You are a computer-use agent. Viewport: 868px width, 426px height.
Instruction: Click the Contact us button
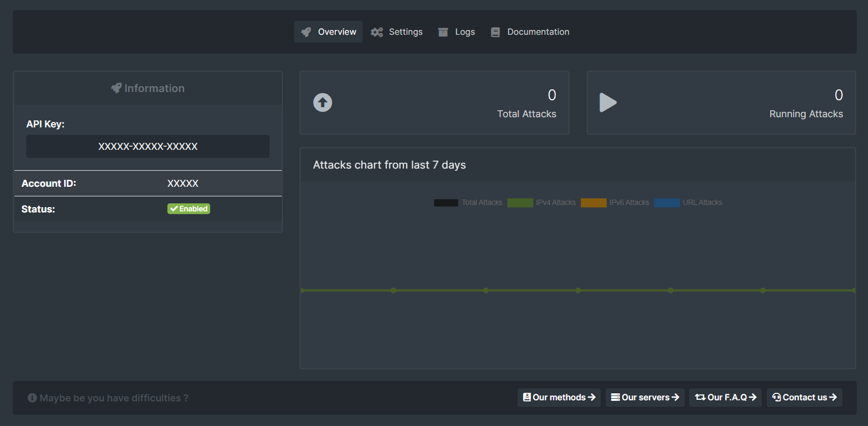pos(804,398)
